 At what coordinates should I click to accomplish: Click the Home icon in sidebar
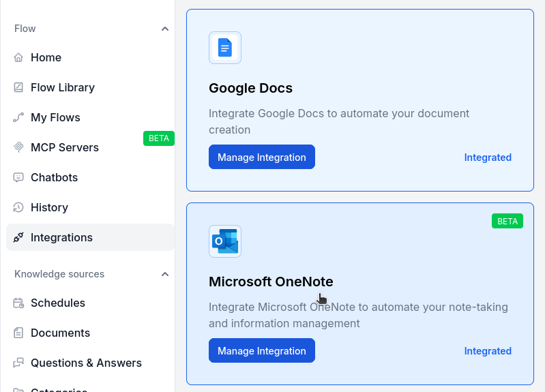18,58
